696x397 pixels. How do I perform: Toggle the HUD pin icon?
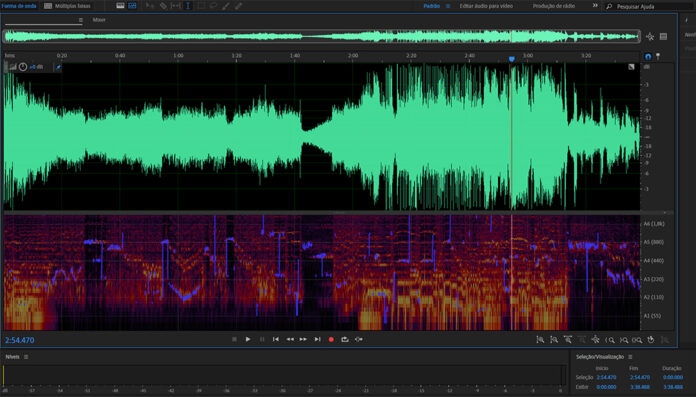(x=58, y=67)
